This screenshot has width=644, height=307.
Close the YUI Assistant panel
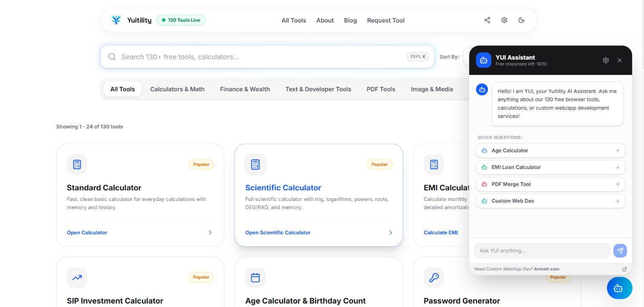[x=619, y=60]
